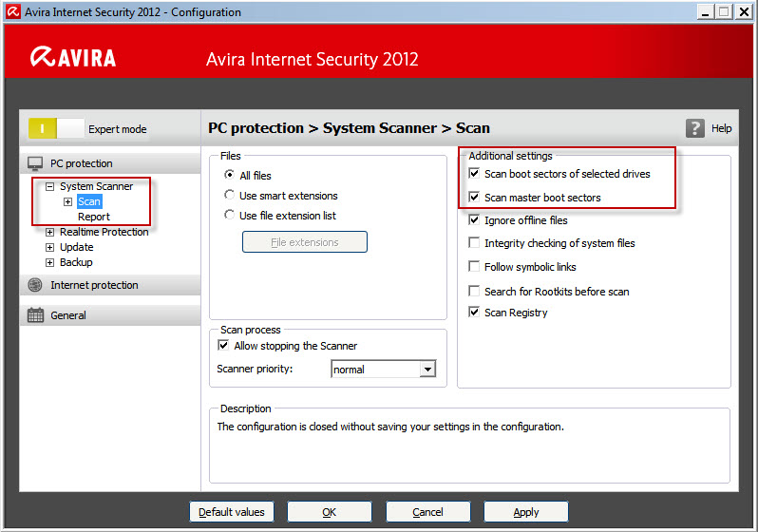Toggle the Expert mode switch
This screenshot has width=758, height=532.
coord(56,128)
